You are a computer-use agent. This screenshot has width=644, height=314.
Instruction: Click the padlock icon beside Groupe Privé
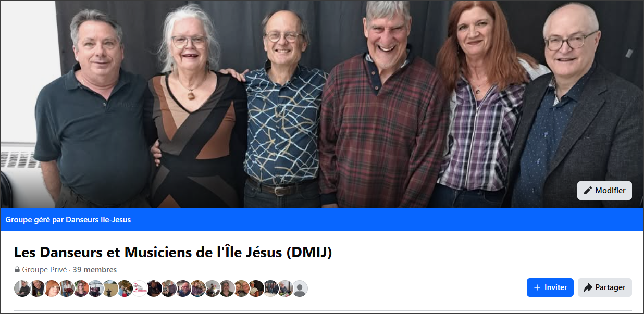17,270
